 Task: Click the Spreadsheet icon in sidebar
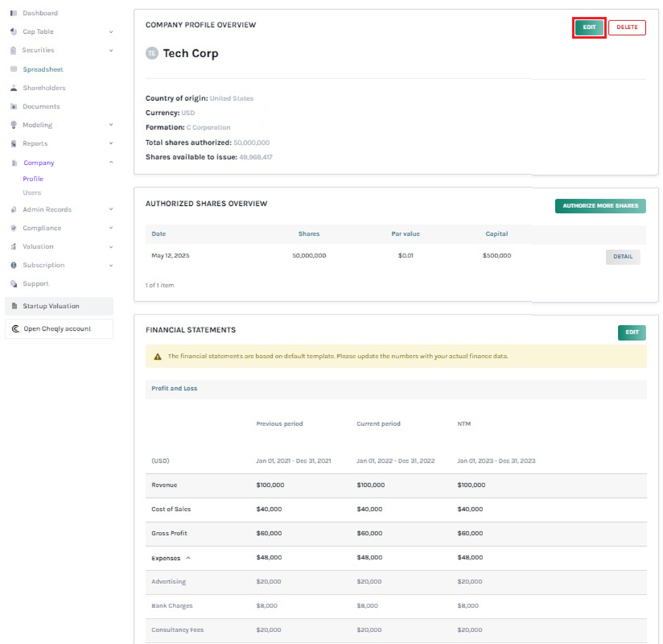[x=14, y=69]
